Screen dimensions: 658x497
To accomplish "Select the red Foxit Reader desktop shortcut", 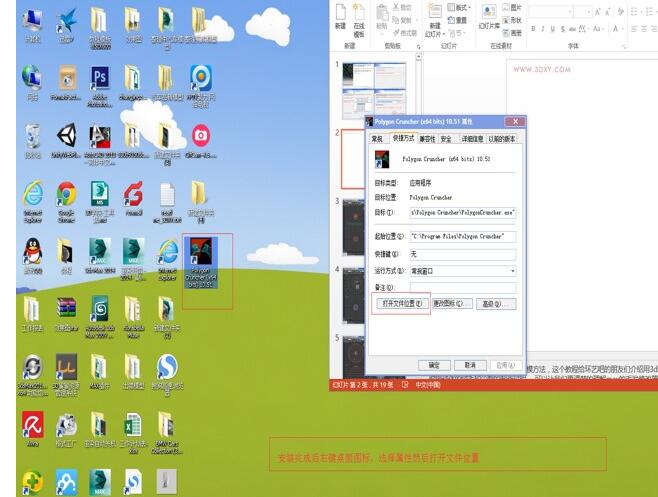I will click(133, 198).
